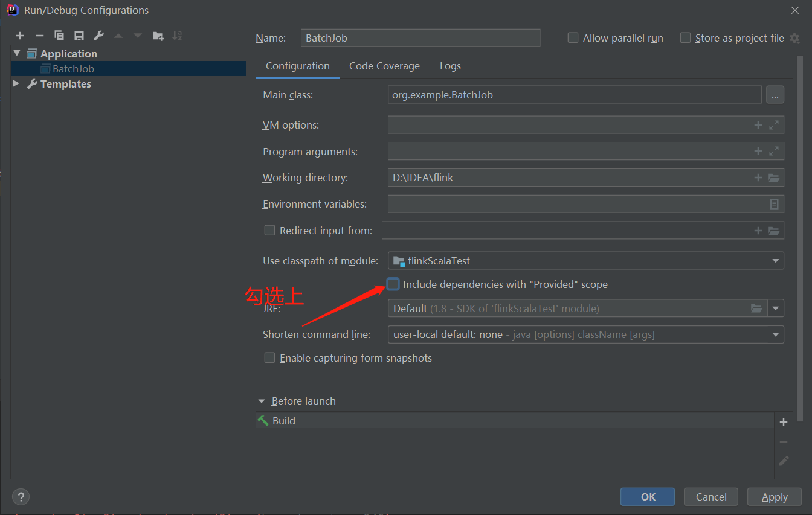Screen dimensions: 812x515
Task: Click the Main class input field
Action: pos(575,95)
